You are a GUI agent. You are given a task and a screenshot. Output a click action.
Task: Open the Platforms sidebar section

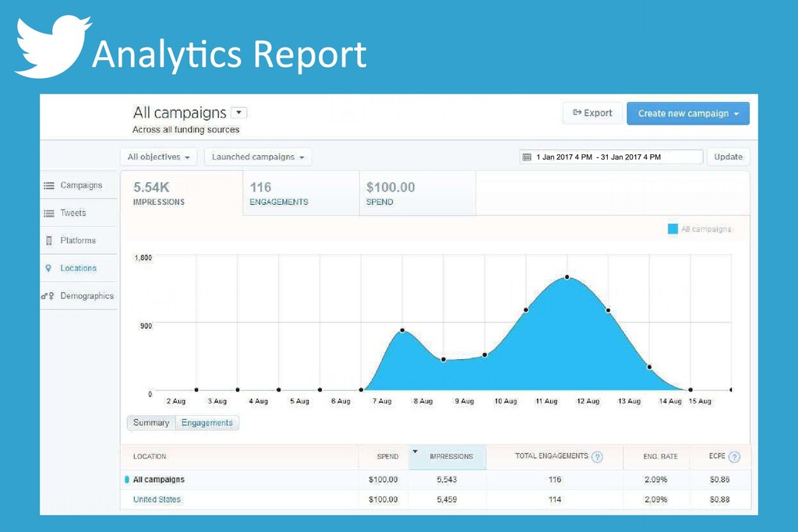pos(78,240)
